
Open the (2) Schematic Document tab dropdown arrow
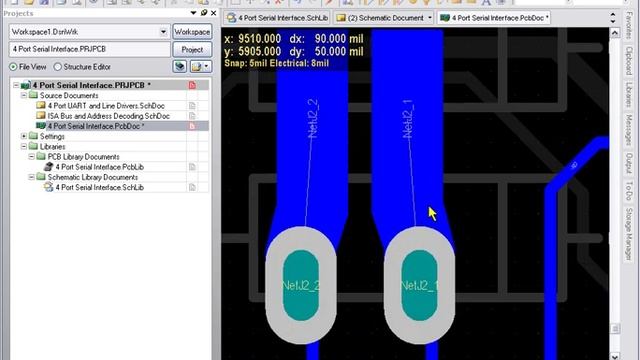coord(430,18)
